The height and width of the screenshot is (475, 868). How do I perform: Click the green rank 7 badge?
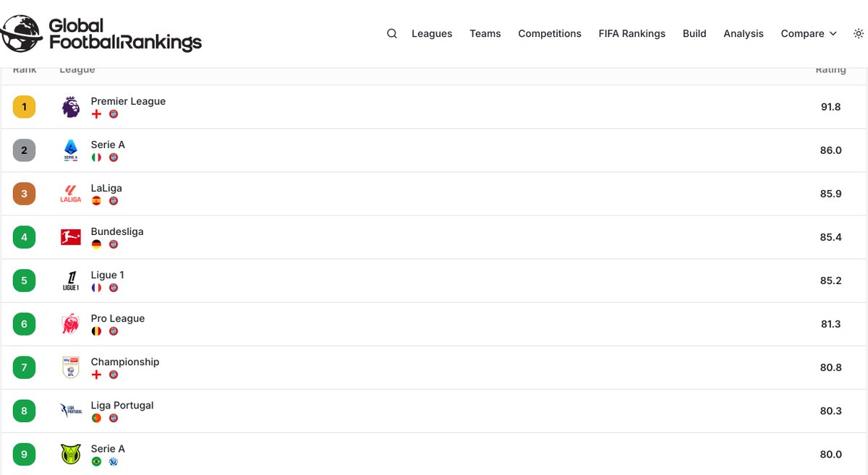24,367
